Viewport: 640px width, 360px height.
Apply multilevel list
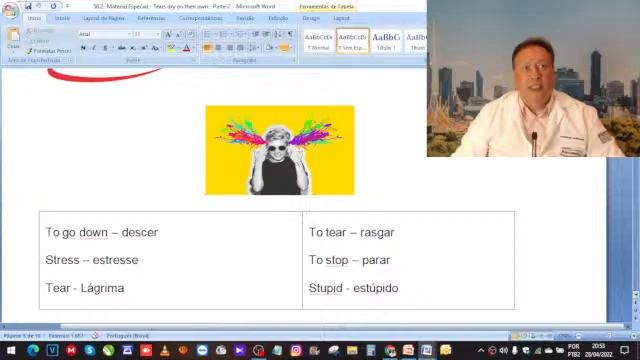point(240,34)
